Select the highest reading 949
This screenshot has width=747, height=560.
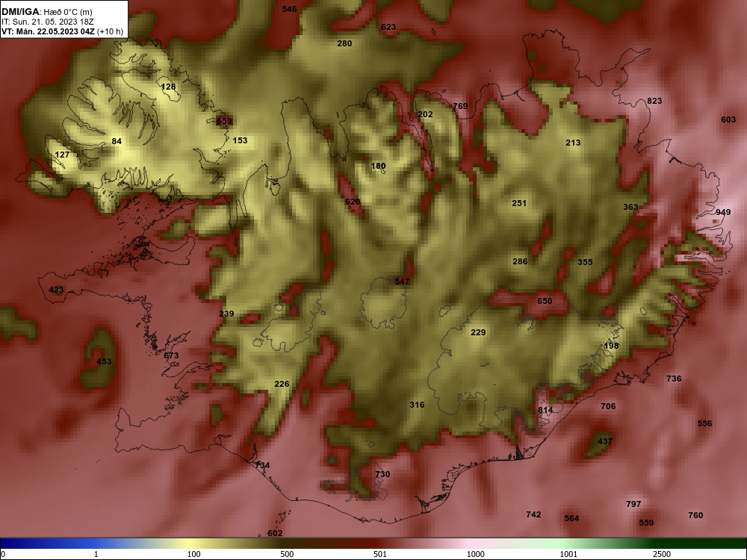tap(723, 212)
